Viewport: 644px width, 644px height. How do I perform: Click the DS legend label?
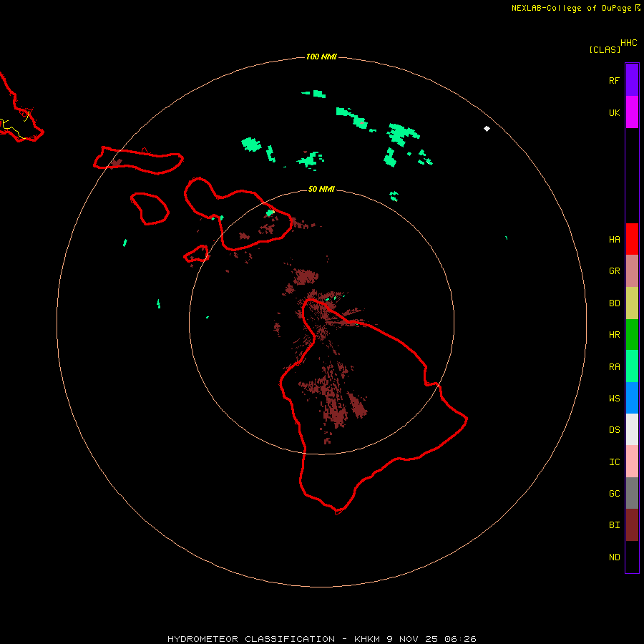pos(615,430)
